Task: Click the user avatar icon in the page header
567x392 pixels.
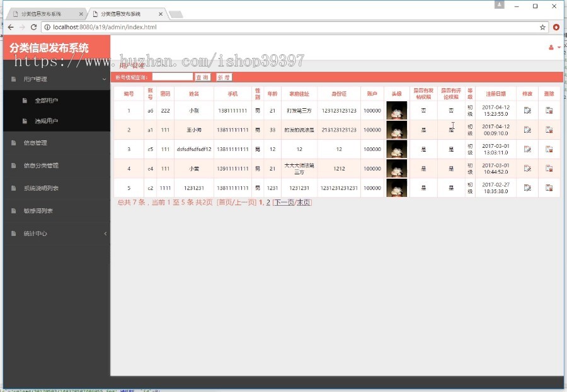Action: 551,47
